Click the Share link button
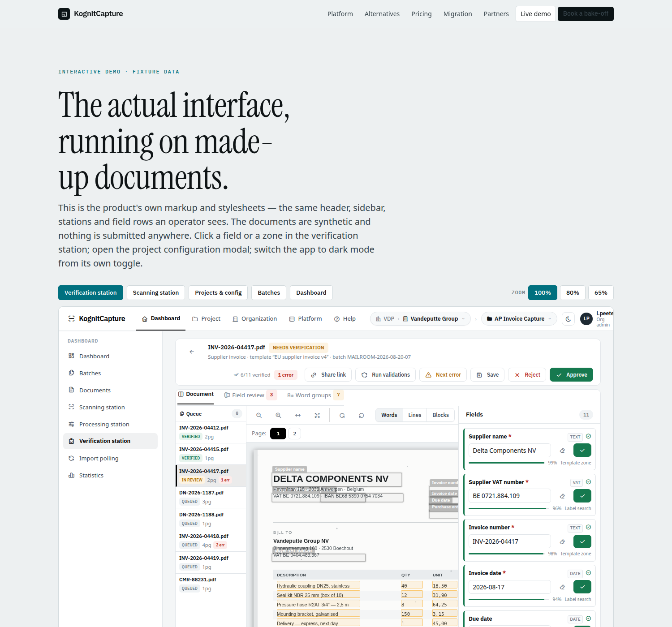672x627 pixels. (x=328, y=375)
